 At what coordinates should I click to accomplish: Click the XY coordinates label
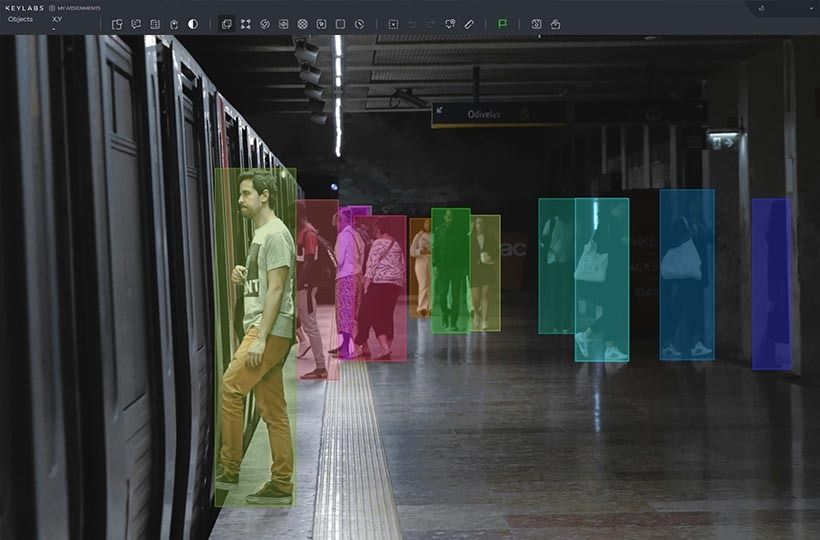click(57, 19)
